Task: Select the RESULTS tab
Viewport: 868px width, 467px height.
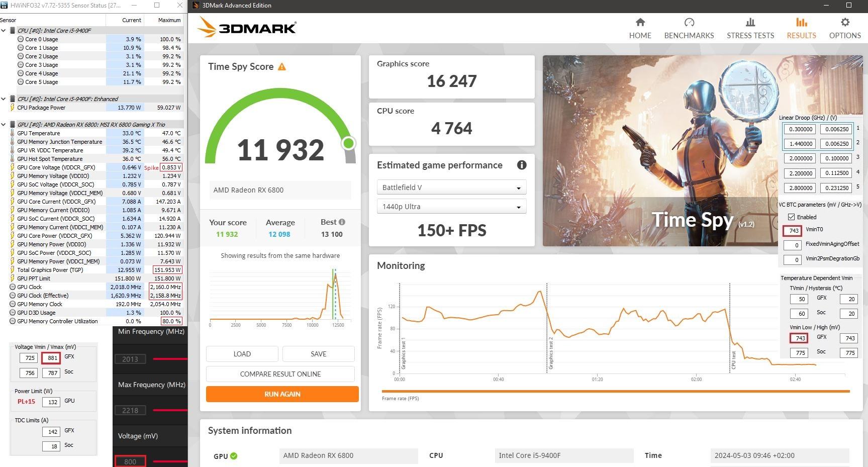Action: click(x=801, y=28)
